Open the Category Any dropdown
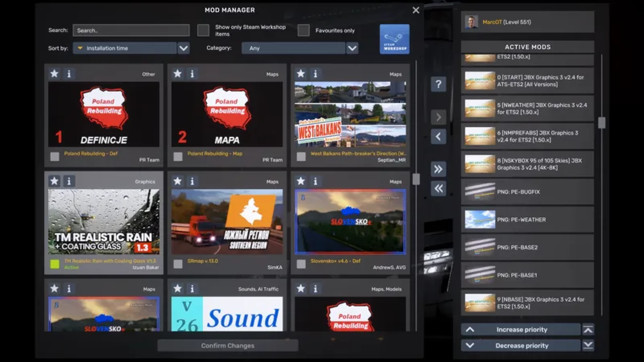The image size is (644, 362). [x=293, y=48]
